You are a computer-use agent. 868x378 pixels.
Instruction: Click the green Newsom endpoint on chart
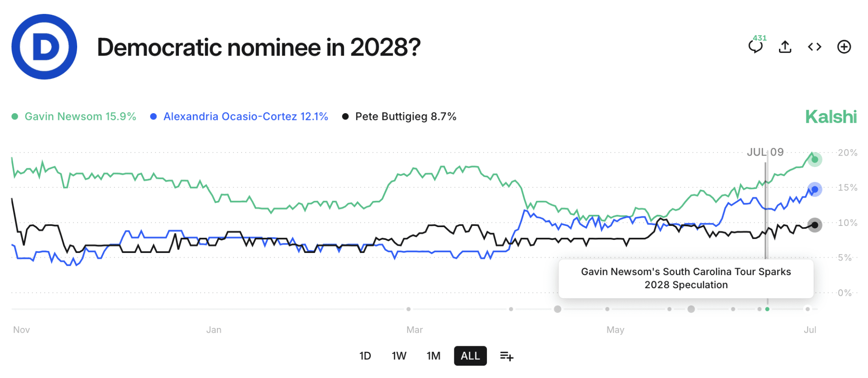pyautogui.click(x=815, y=160)
